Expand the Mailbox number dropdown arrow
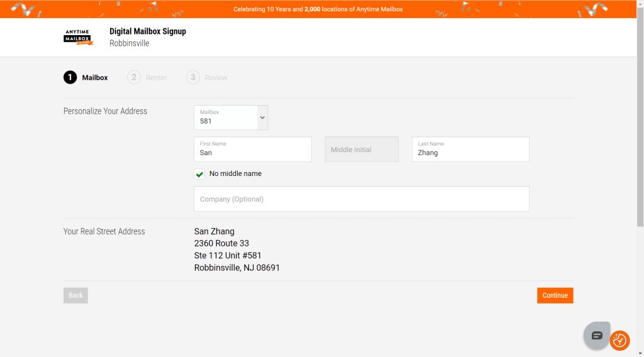Image resolution: width=644 pixels, height=357 pixels. click(262, 118)
